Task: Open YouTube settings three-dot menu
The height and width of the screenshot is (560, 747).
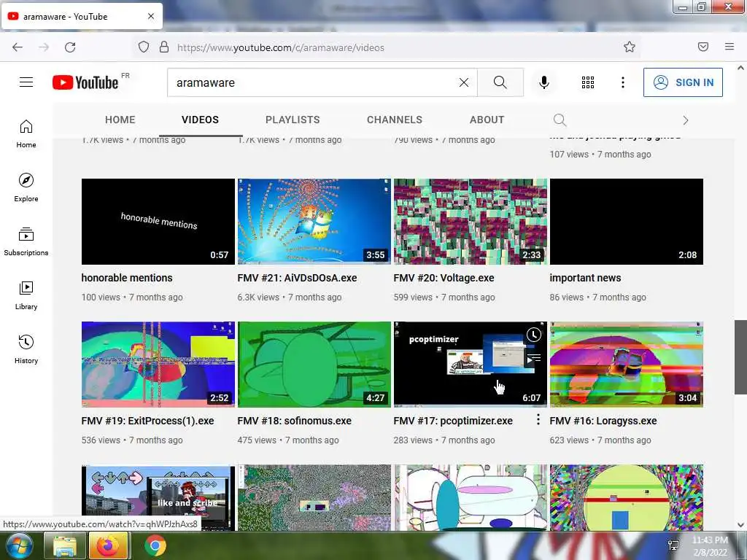Action: tap(623, 82)
